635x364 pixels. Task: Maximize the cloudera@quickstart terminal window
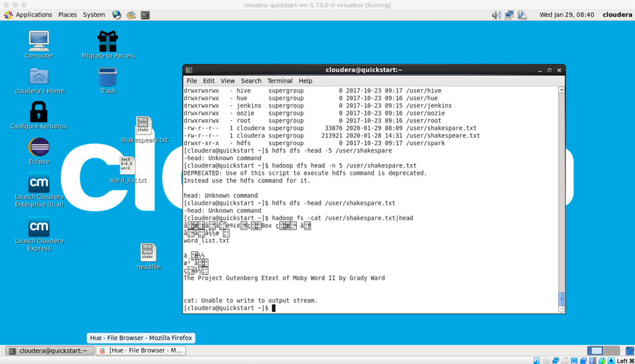click(x=549, y=70)
